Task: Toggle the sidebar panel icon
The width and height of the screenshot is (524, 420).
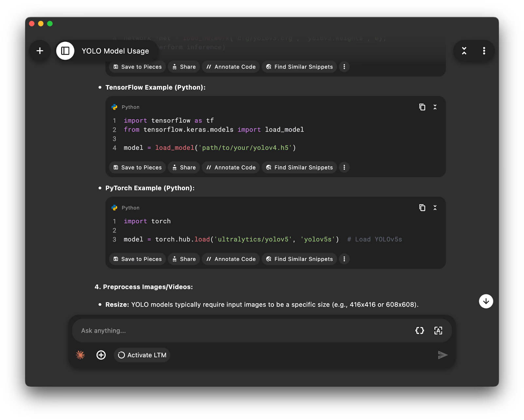Action: tap(65, 51)
